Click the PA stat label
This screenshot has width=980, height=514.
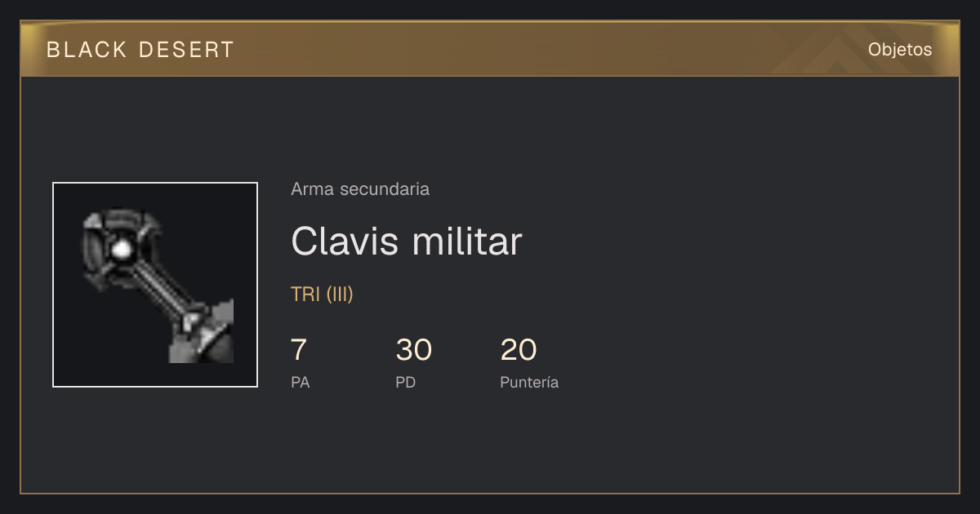click(x=300, y=383)
